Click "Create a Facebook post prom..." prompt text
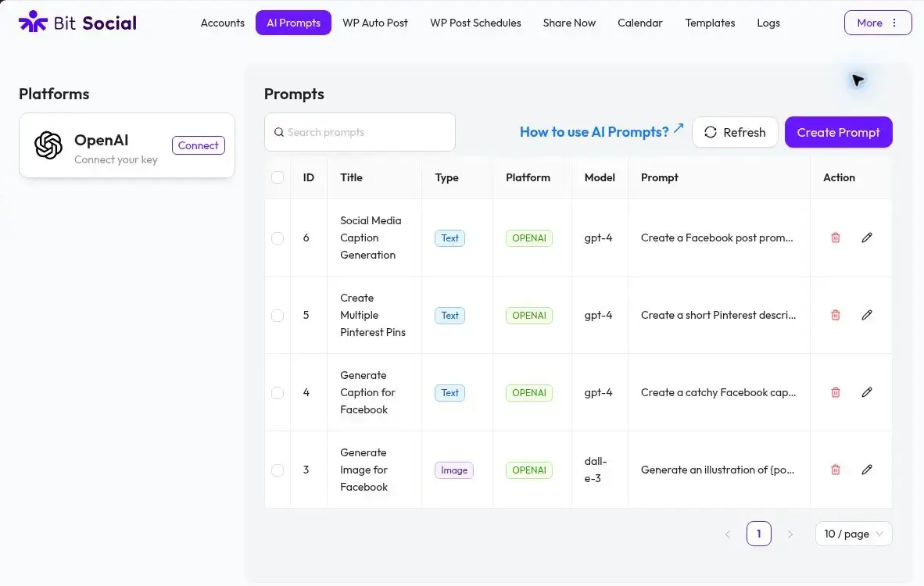924x586 pixels. click(x=717, y=238)
